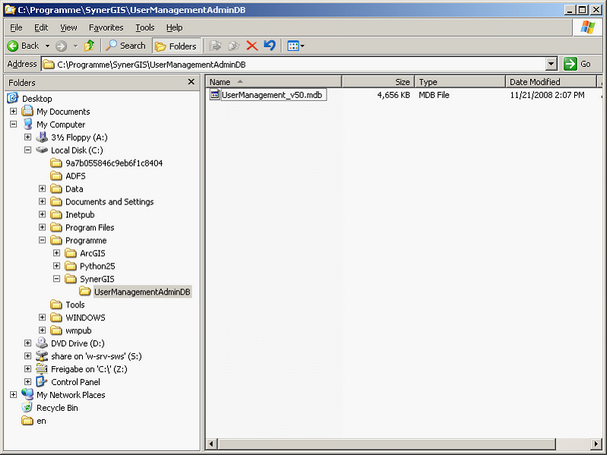607x455 pixels.
Task: Close the Folders pane
Action: pos(191,82)
